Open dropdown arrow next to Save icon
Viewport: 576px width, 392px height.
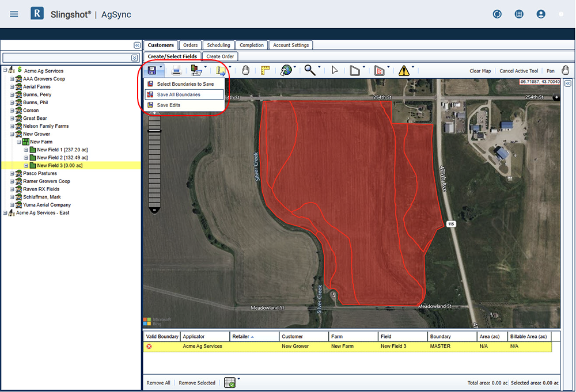(x=161, y=67)
